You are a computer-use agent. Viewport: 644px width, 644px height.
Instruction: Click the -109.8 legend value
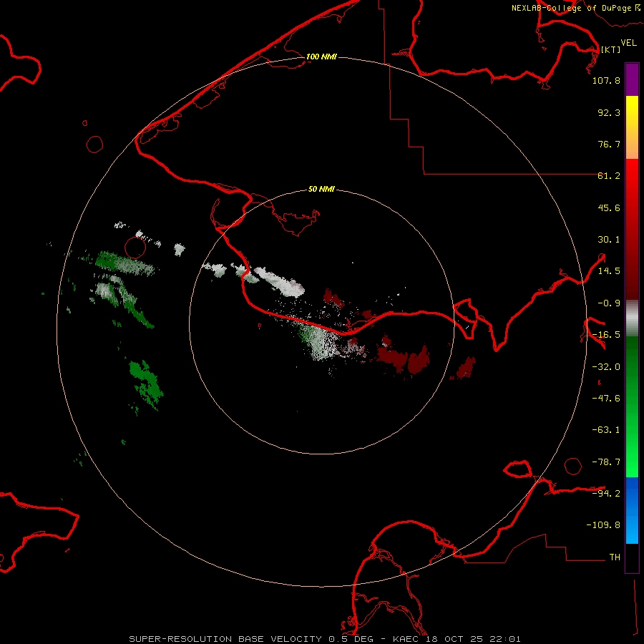click(x=603, y=525)
